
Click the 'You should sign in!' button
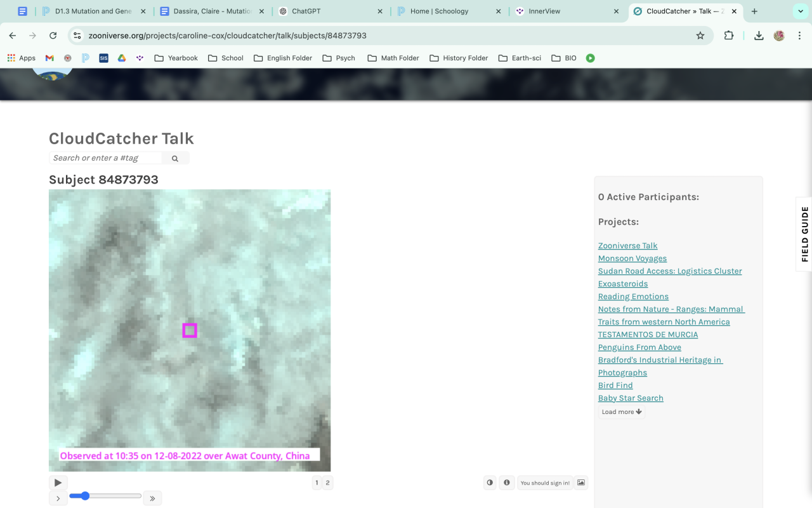click(545, 483)
